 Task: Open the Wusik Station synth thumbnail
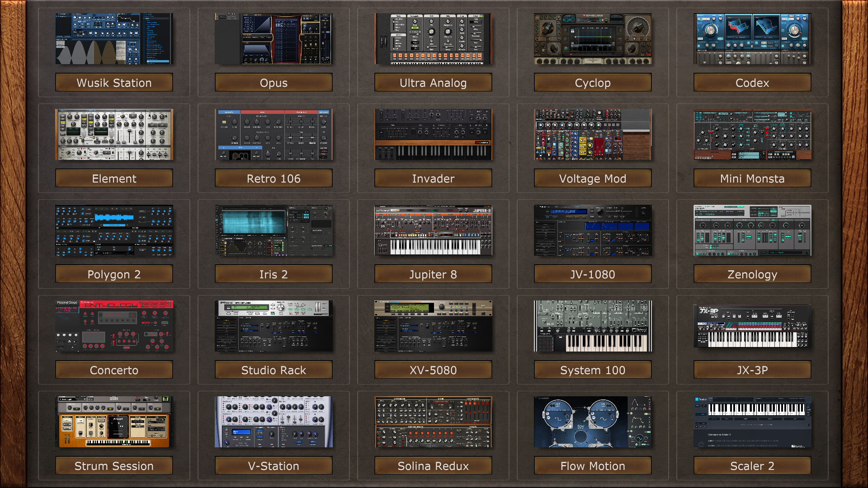(x=114, y=39)
